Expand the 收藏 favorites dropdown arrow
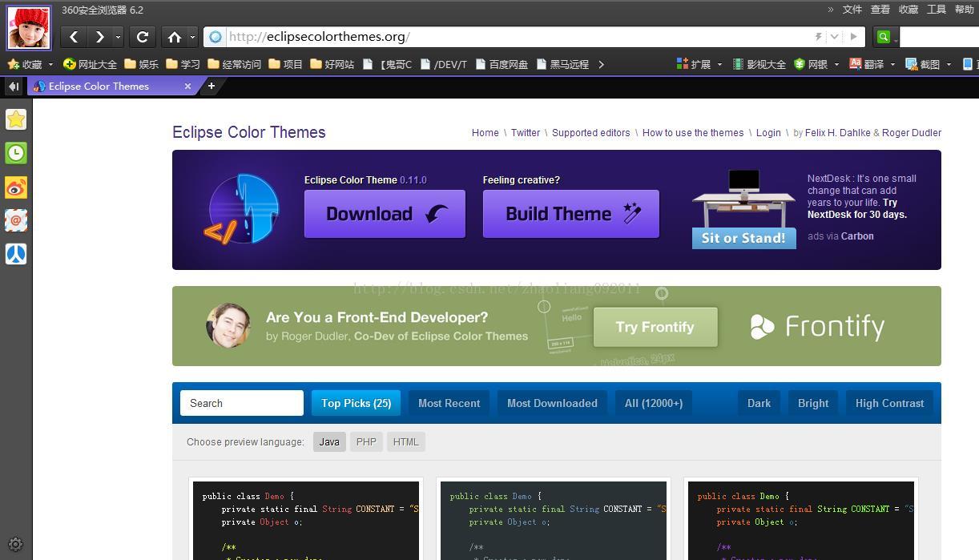Image resolution: width=979 pixels, height=560 pixels. pos(50,64)
